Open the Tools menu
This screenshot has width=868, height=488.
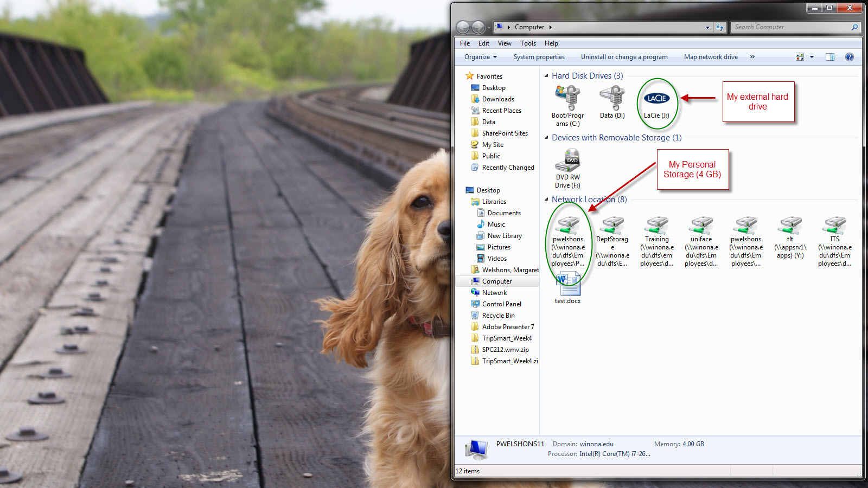528,43
